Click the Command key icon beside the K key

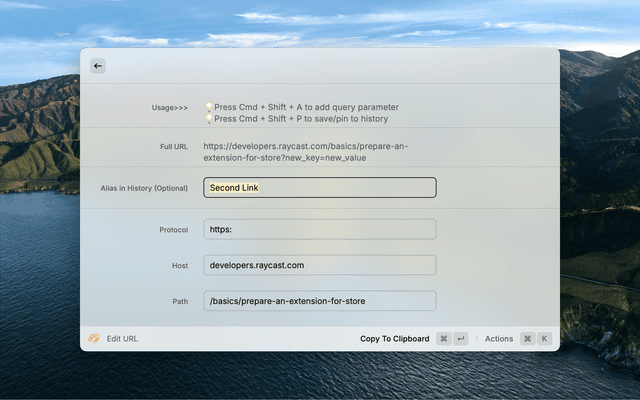pyautogui.click(x=527, y=339)
